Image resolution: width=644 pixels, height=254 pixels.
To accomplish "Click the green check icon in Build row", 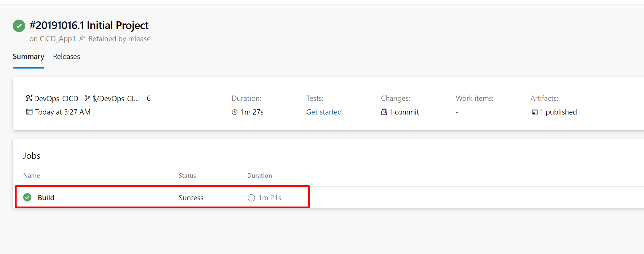I will tap(27, 197).
